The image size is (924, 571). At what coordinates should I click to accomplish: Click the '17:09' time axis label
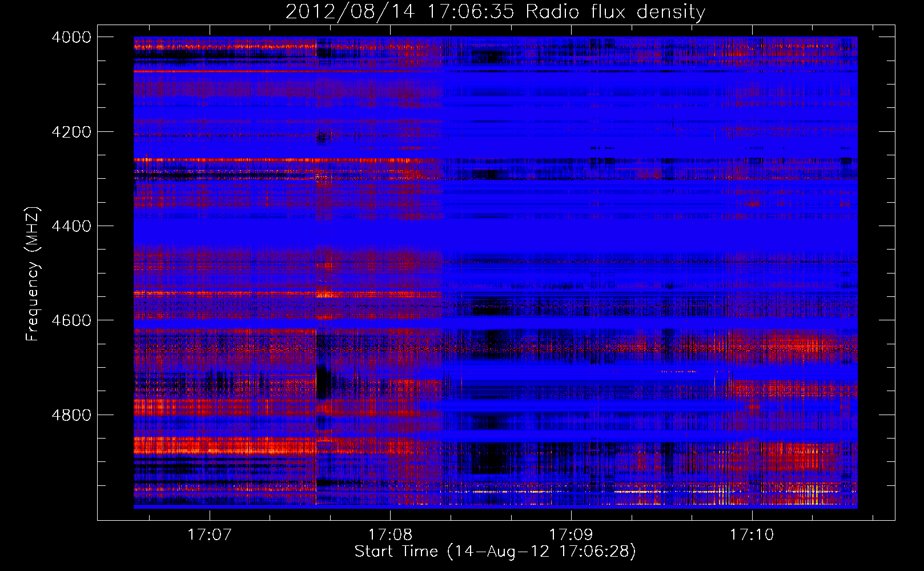coord(571,535)
